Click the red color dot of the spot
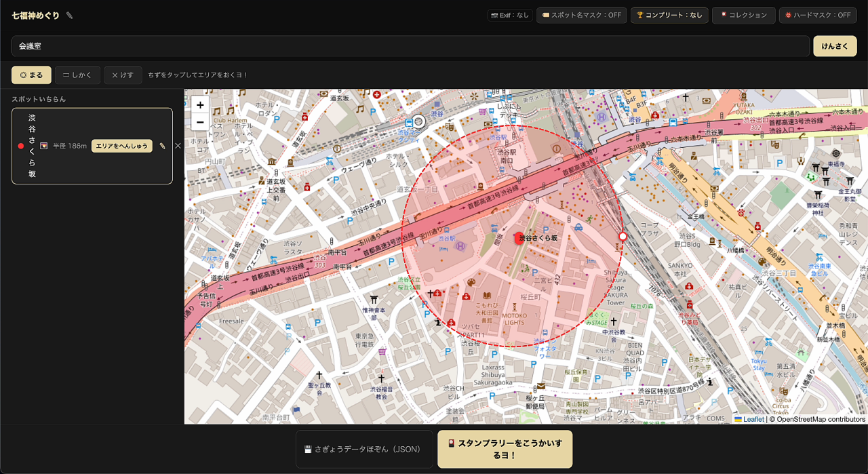 pos(21,146)
